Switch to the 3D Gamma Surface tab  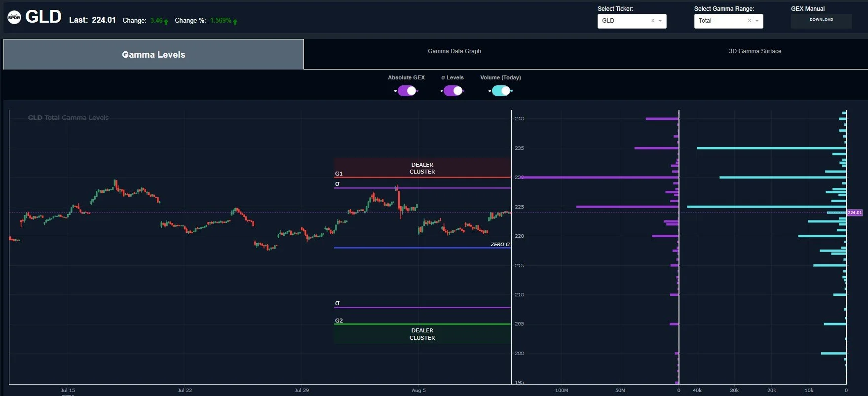[x=755, y=51]
